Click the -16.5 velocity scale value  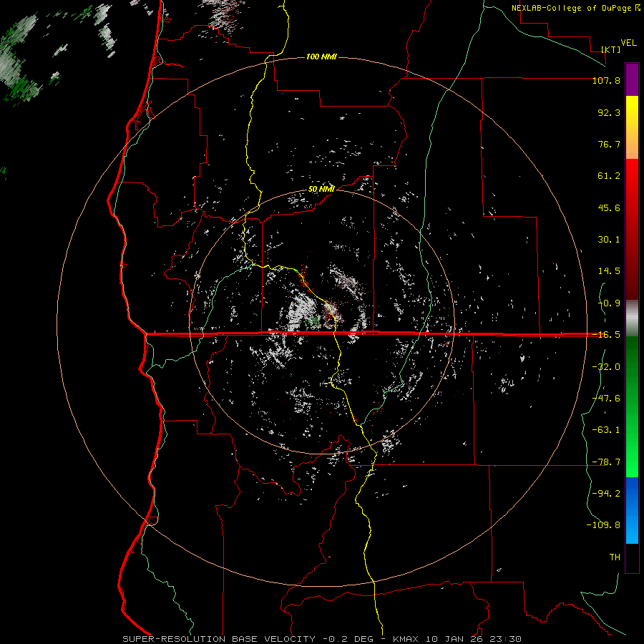tap(606, 335)
